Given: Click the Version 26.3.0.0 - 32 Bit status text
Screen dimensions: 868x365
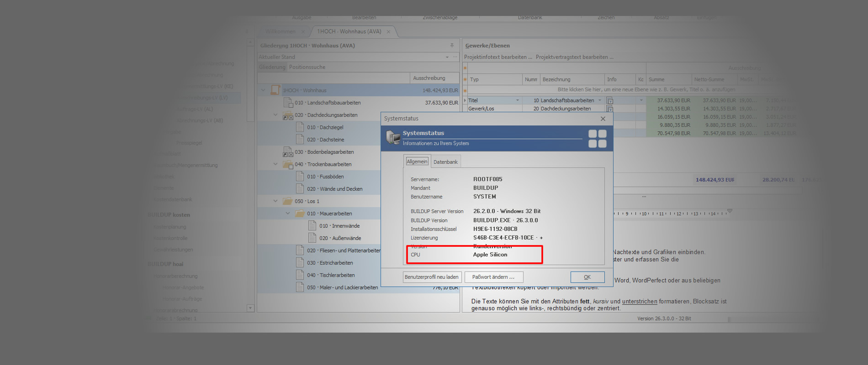Looking at the screenshot, I should [x=664, y=318].
